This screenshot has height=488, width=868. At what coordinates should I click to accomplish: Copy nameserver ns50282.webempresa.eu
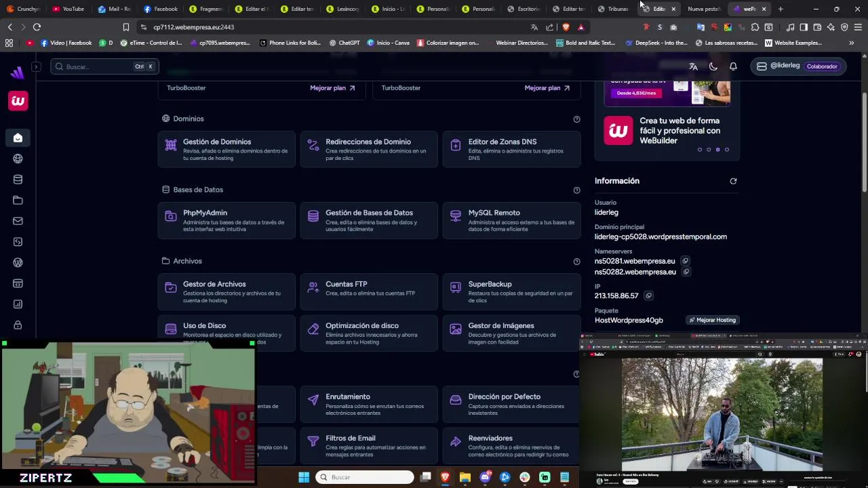(x=686, y=272)
